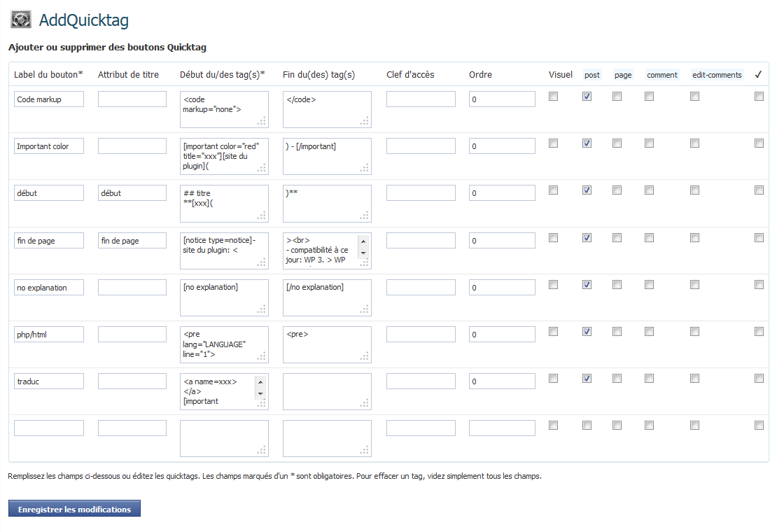Click the Ordre field of fin de page row

tap(502, 241)
